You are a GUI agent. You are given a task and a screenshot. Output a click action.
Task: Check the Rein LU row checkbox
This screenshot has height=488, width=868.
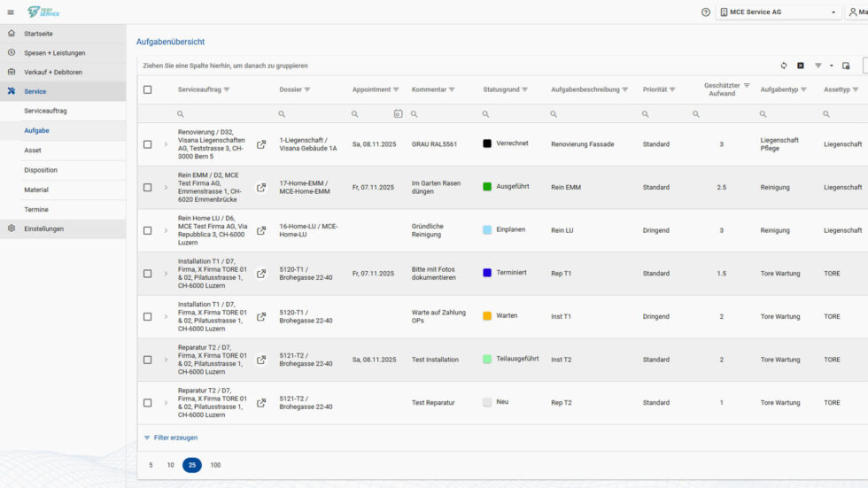pyautogui.click(x=148, y=231)
